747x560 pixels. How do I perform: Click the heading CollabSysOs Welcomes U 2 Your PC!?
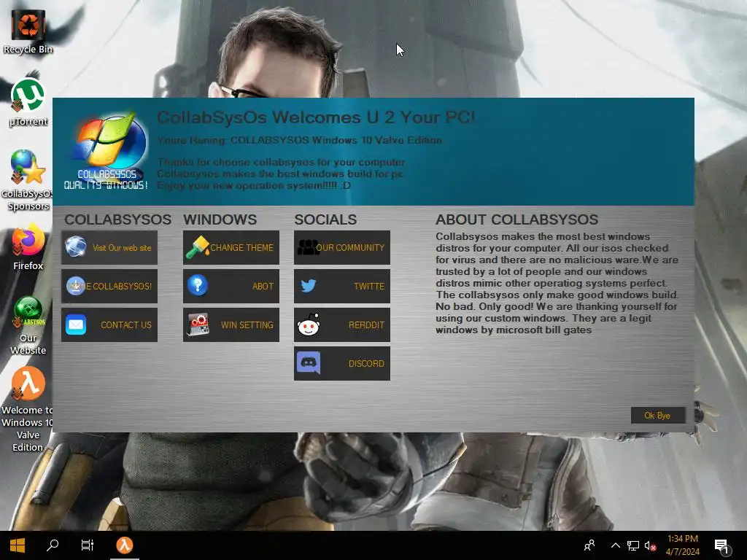point(316,117)
